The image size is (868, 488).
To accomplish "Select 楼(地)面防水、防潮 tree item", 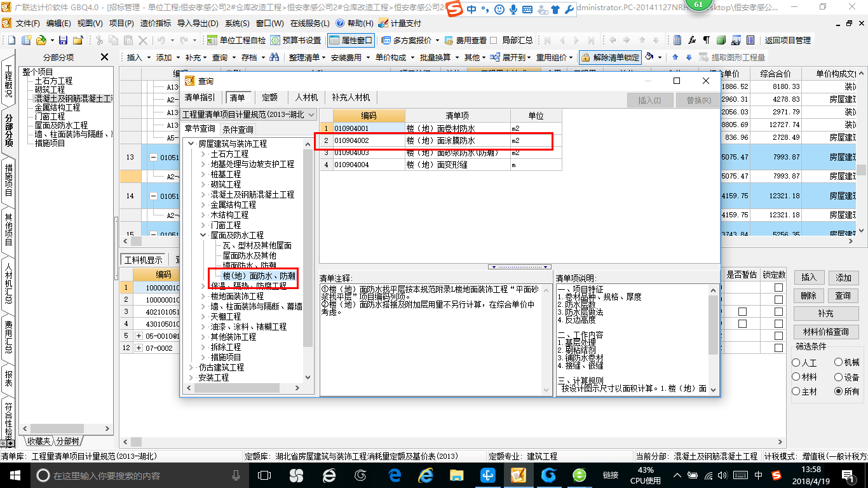I will click(x=259, y=276).
